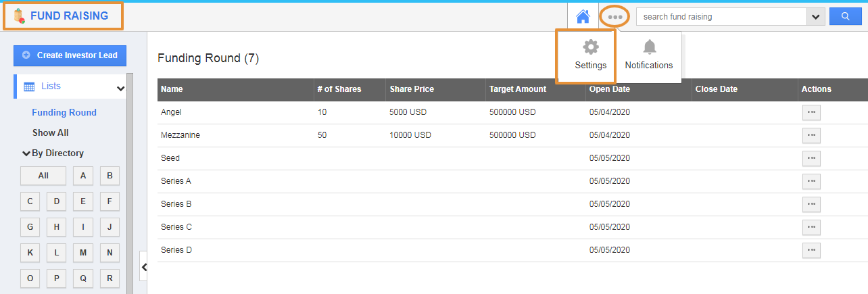
Task: Collapse the Lists section chevron
Action: click(x=120, y=88)
